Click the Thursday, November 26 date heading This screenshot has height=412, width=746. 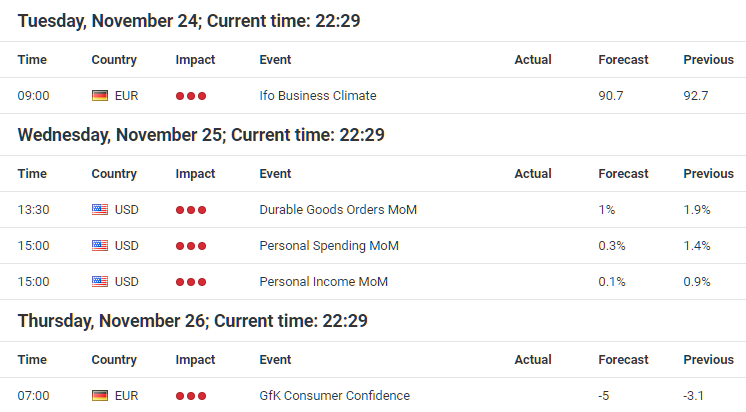193,321
